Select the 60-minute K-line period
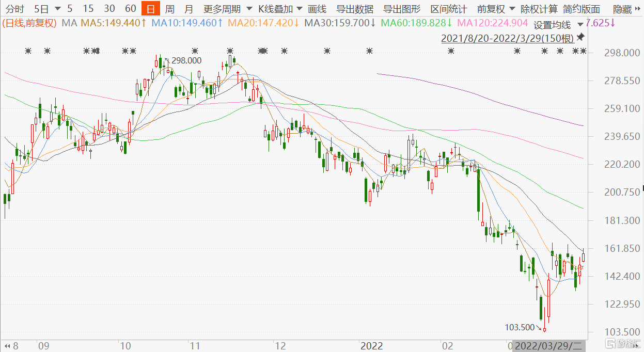 pyautogui.click(x=131, y=9)
